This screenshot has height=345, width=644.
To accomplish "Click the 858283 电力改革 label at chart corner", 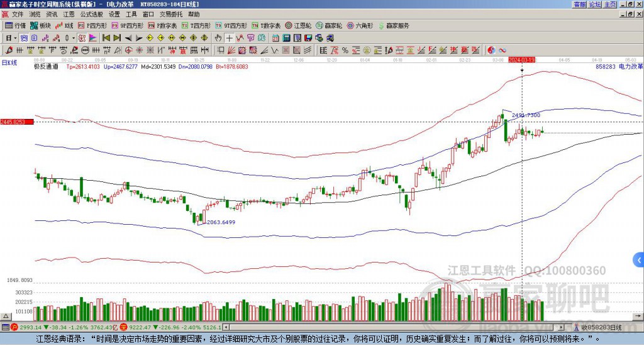I will point(619,66).
